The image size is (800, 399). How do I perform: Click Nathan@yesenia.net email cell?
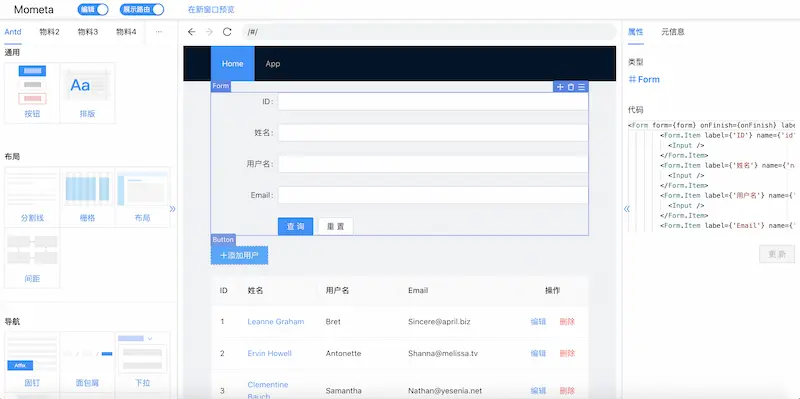coord(445,391)
